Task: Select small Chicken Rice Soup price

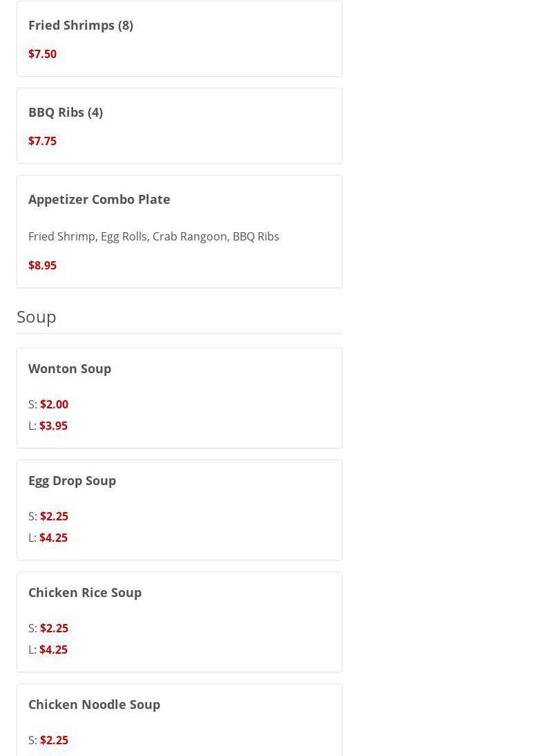Action: tap(54, 628)
